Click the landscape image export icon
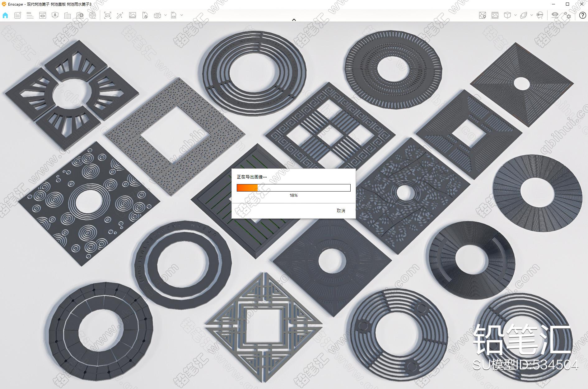Screen dimensions: 588x389 tap(133, 15)
